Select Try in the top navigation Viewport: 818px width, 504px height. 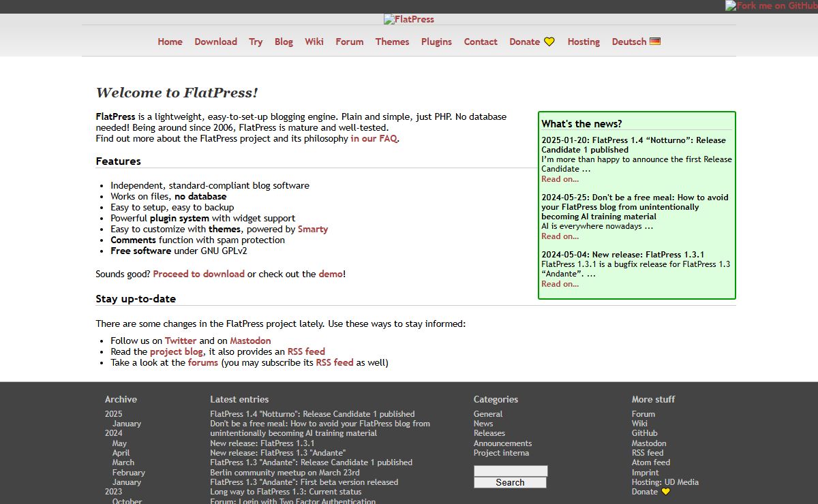click(256, 42)
